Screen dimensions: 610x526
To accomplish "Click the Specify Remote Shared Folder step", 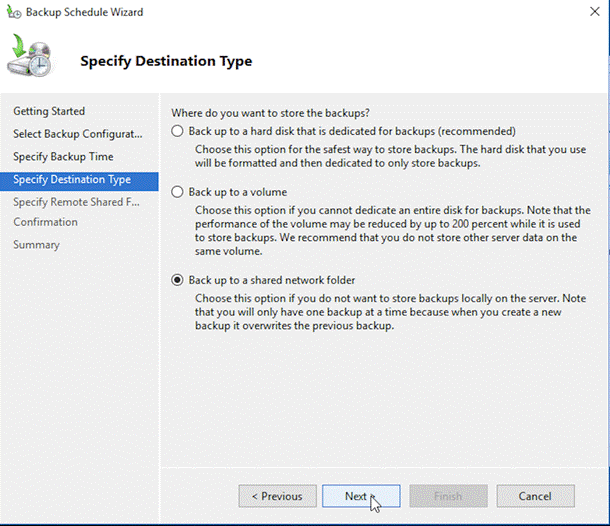I will (76, 202).
